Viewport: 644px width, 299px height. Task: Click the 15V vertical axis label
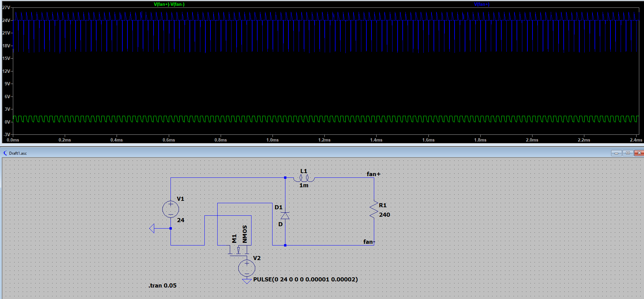pos(6,58)
